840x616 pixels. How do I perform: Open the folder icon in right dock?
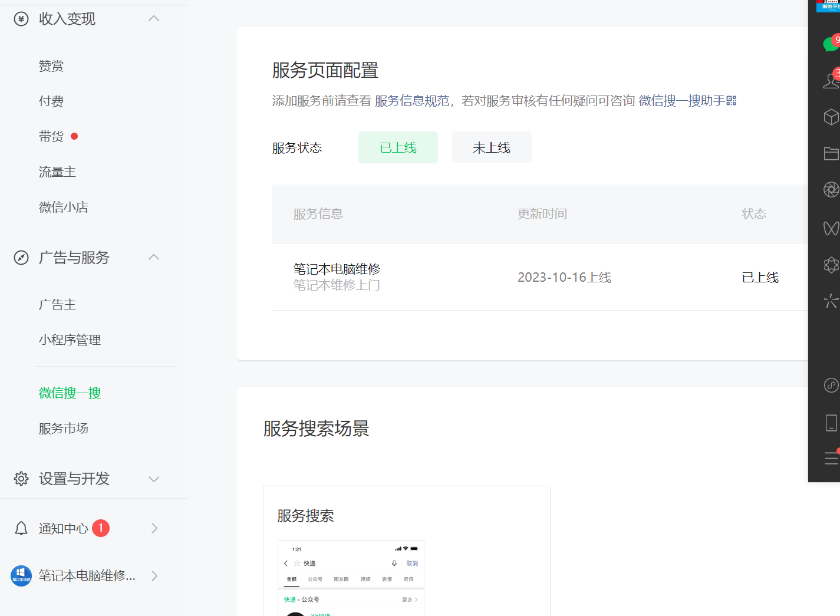click(831, 153)
